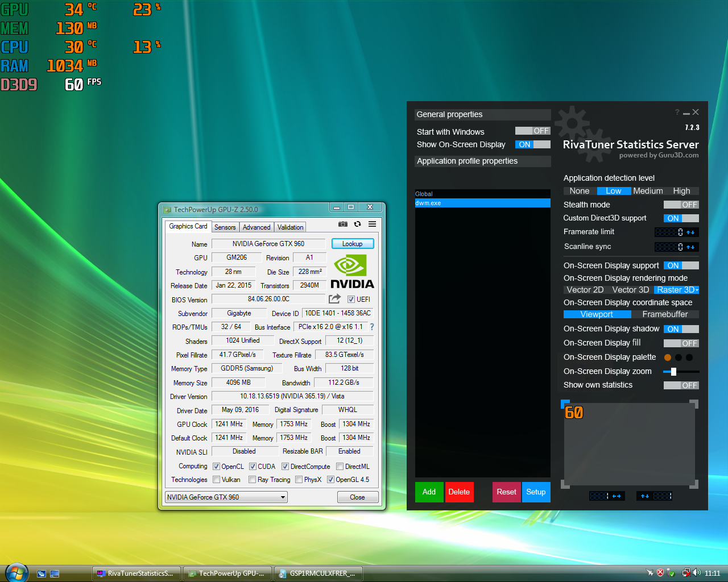Click the BIOS export share icon
728x582 pixels.
click(x=334, y=299)
